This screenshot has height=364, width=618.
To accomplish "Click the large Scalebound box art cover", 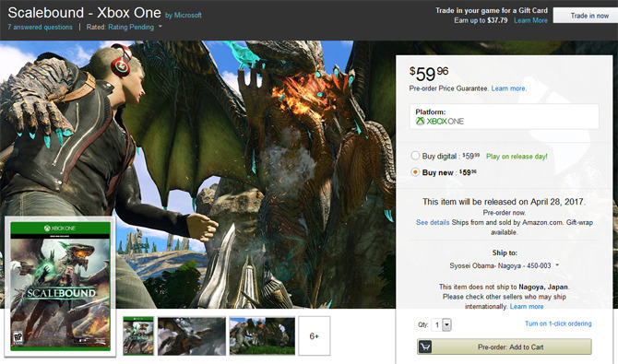I will click(x=60, y=286).
